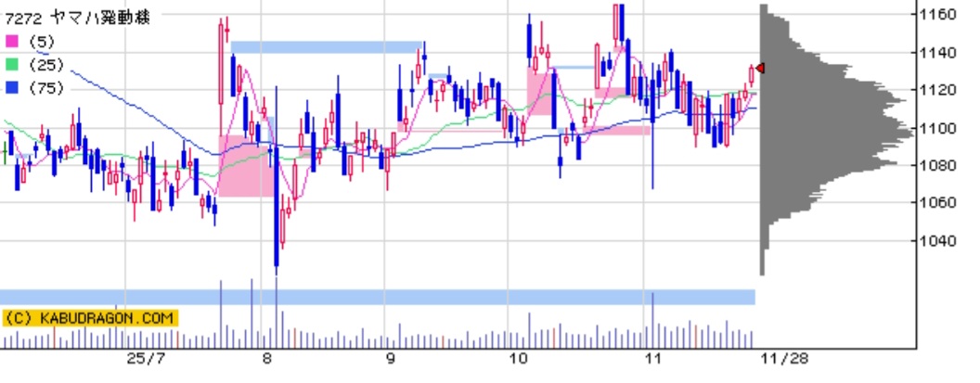Select the 1160 price axis label
Viewport: 980px width, 383px height.
(x=938, y=15)
